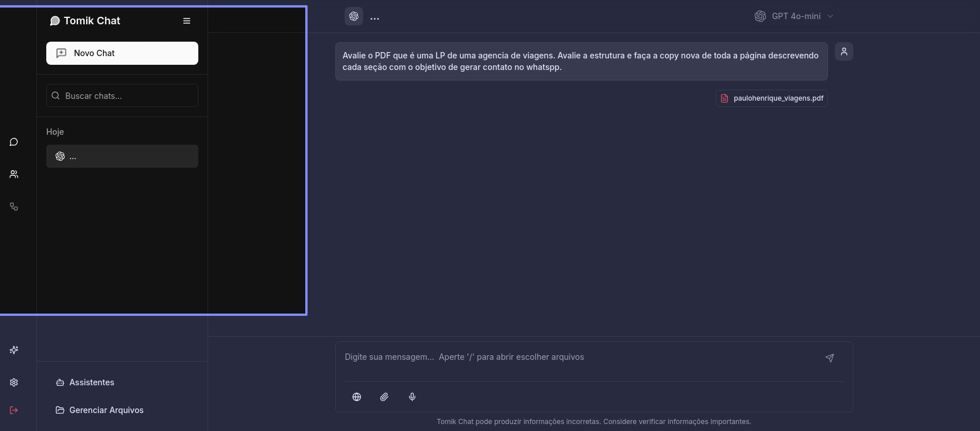Click the microphone voice input icon
The height and width of the screenshot is (431, 980).
click(412, 397)
